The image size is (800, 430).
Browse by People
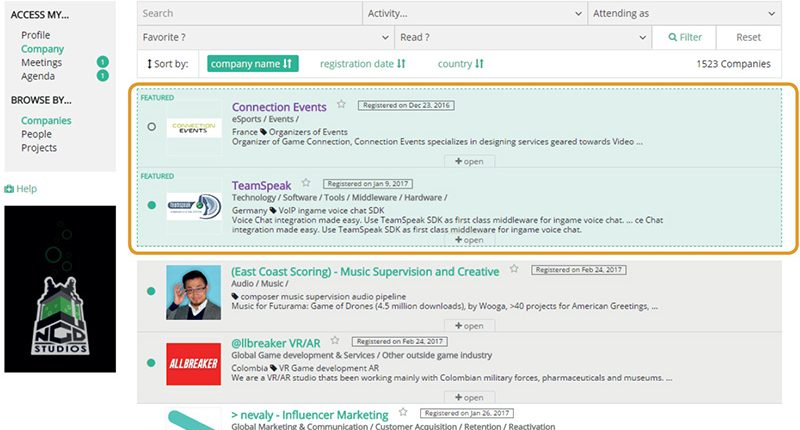click(36, 134)
